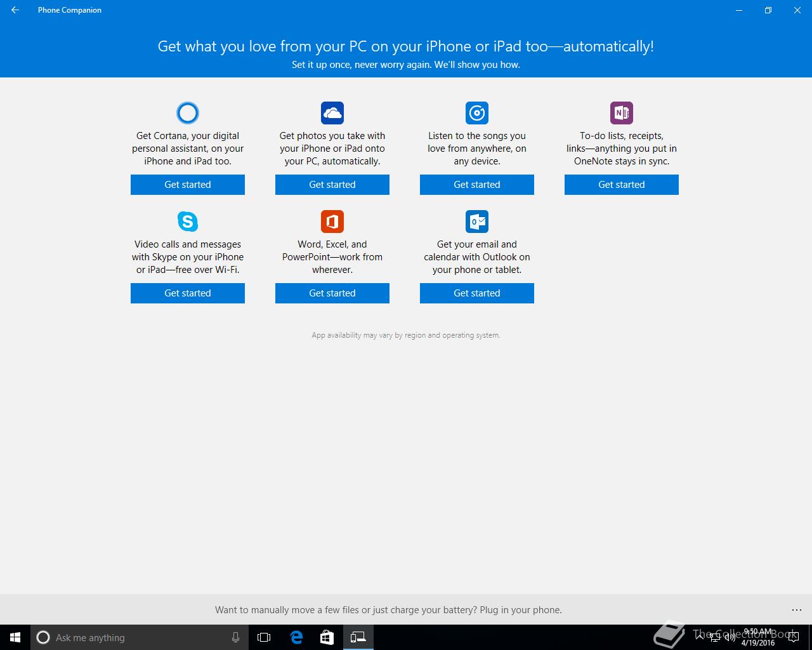Get started with Skype video calls
Image resolution: width=812 pixels, height=650 pixels.
point(188,293)
